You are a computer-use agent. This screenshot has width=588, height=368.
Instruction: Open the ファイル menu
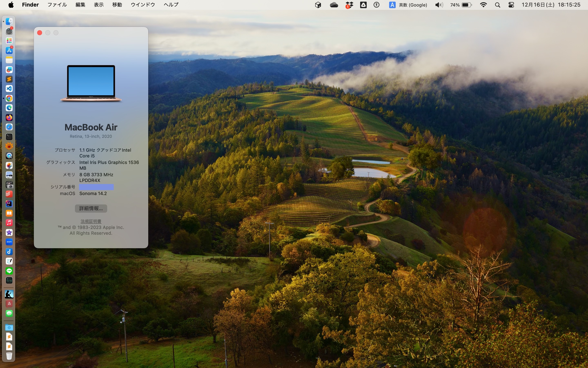57,5
